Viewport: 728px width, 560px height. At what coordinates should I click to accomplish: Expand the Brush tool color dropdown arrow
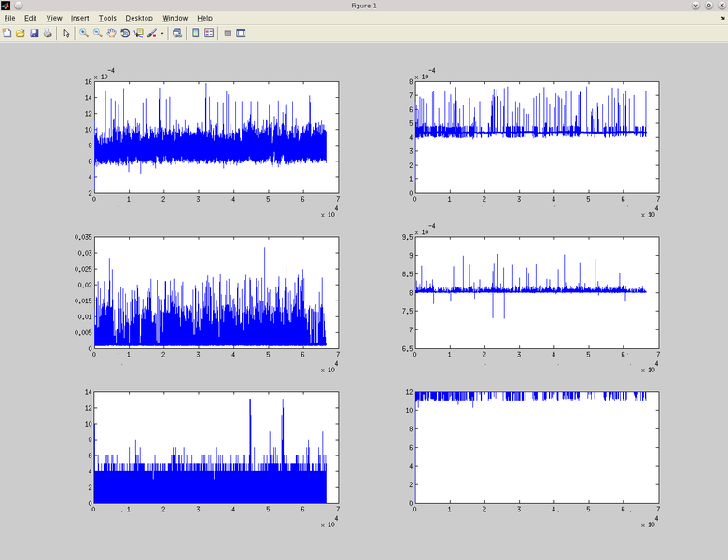(162, 33)
